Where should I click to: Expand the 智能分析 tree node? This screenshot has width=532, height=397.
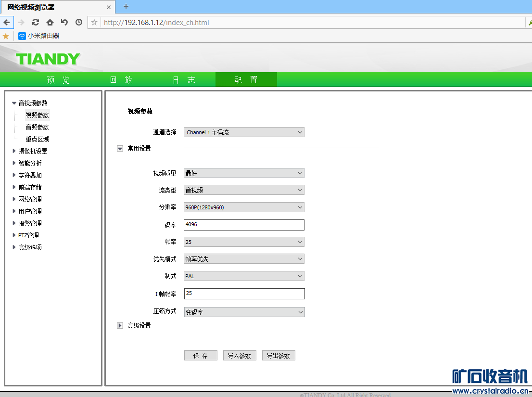coord(14,163)
